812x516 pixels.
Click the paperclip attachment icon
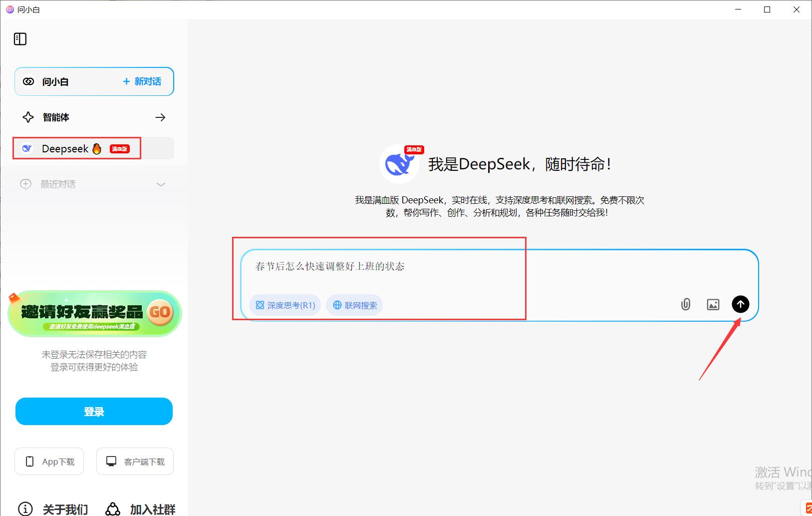(685, 304)
